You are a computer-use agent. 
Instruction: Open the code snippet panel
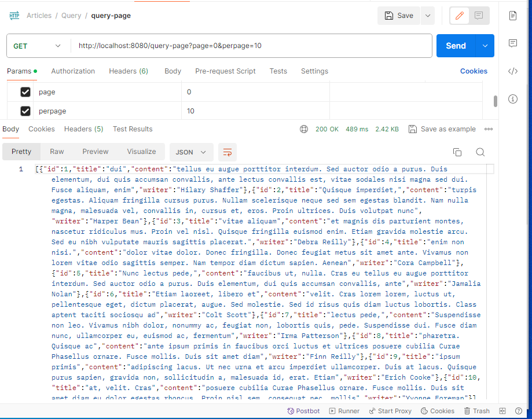pyautogui.click(x=512, y=71)
